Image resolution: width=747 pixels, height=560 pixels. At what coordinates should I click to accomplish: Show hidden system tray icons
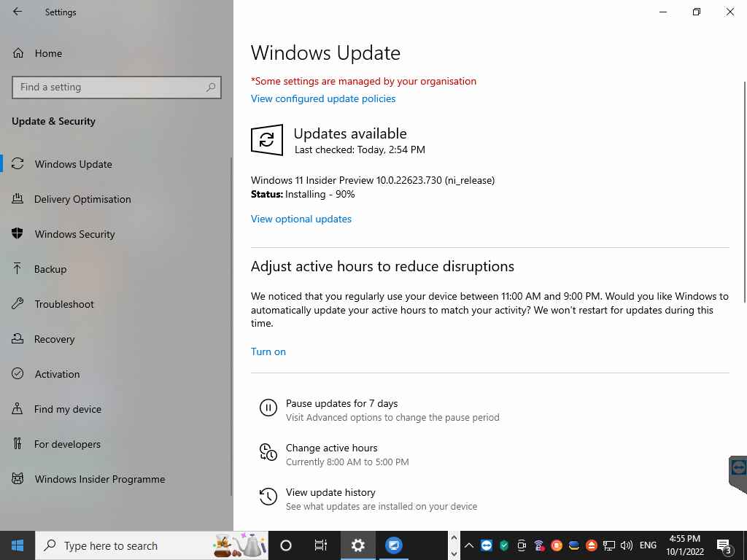point(469,545)
